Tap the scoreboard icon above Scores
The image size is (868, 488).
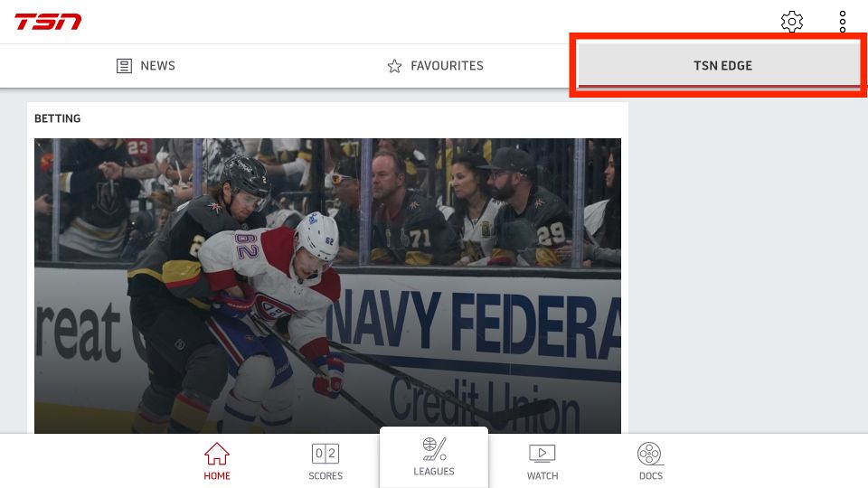pyautogui.click(x=325, y=454)
